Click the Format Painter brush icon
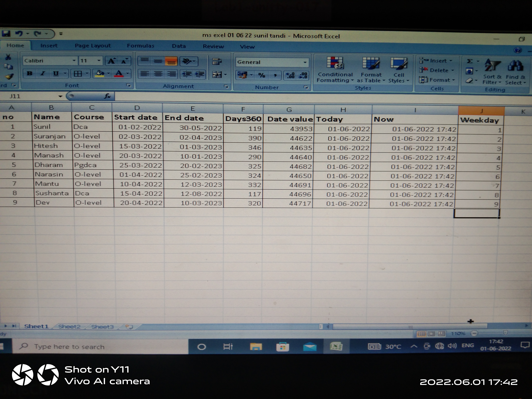 9,77
